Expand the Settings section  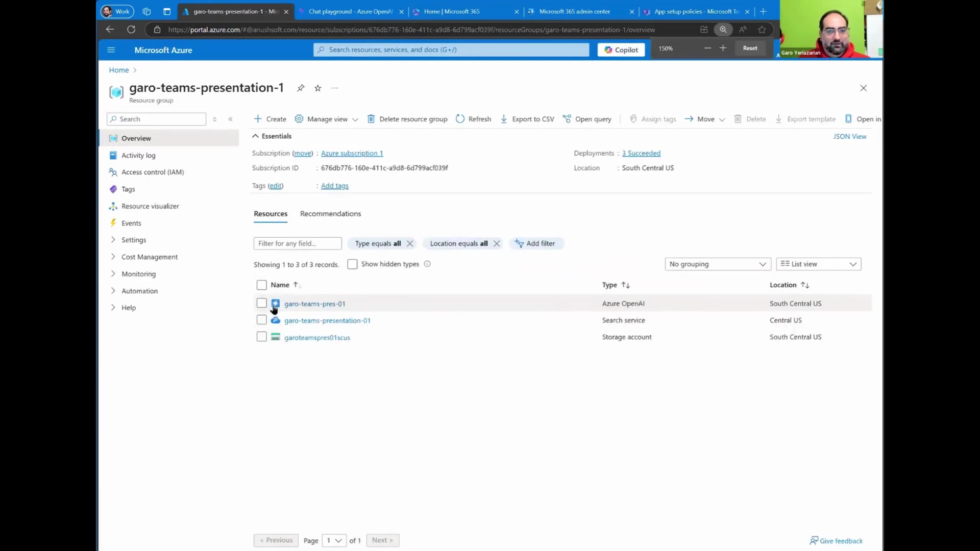(134, 240)
